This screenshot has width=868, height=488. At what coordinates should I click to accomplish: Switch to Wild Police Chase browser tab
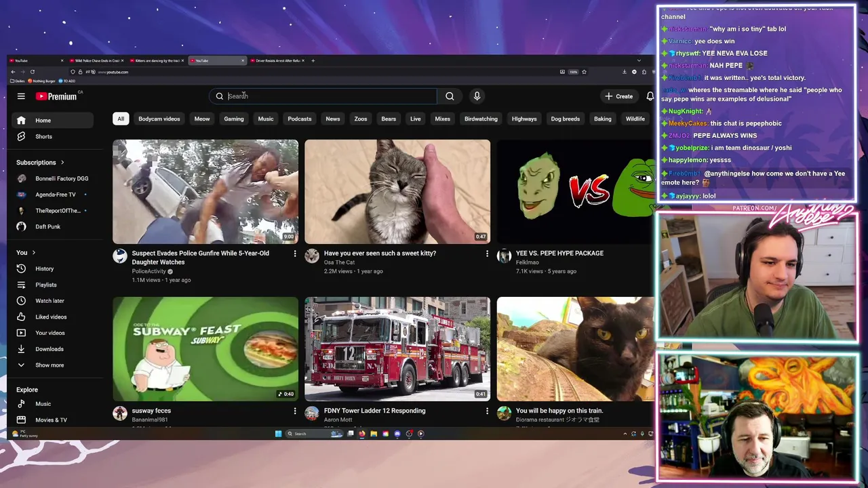point(96,60)
